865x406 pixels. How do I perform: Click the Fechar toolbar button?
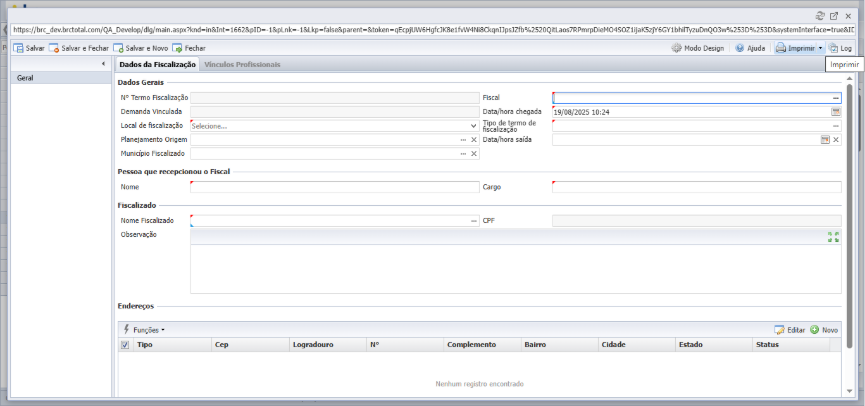coord(189,49)
